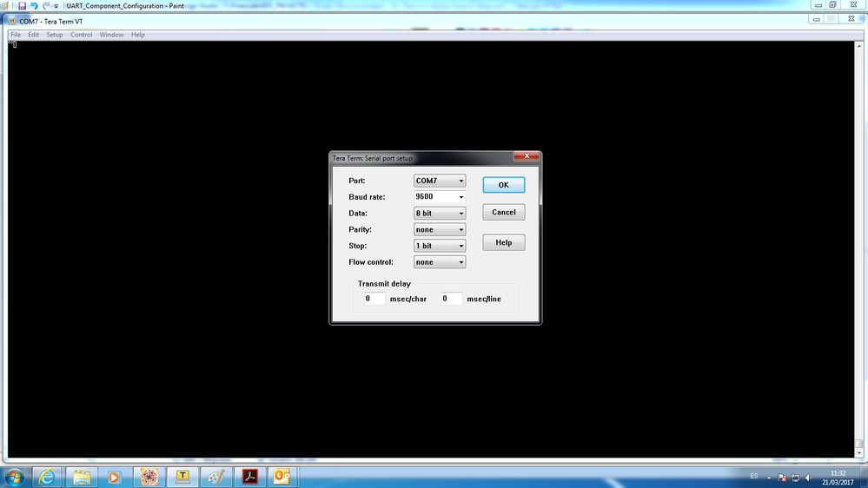The width and height of the screenshot is (868, 488).
Task: Open the Setup menu in Tera Term
Action: [x=54, y=35]
